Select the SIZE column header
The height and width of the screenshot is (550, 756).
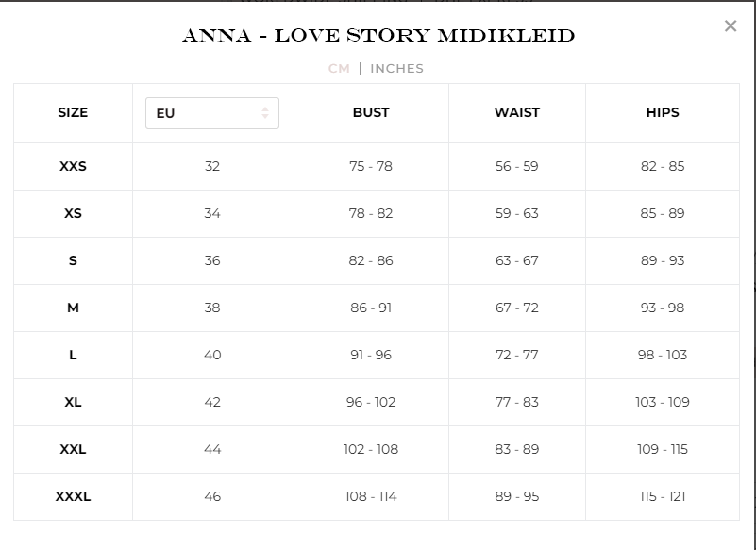73,113
